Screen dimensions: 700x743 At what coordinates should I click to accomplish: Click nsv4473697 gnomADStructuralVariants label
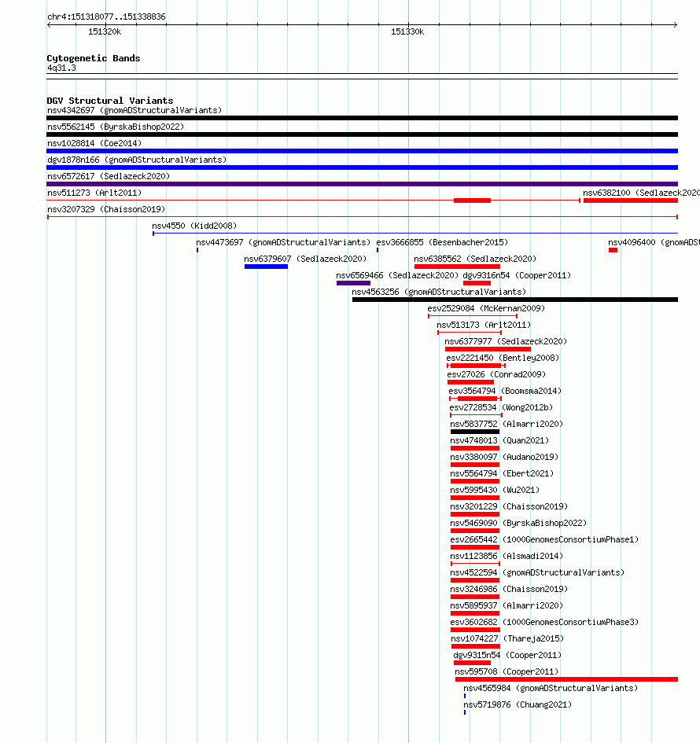283,242
